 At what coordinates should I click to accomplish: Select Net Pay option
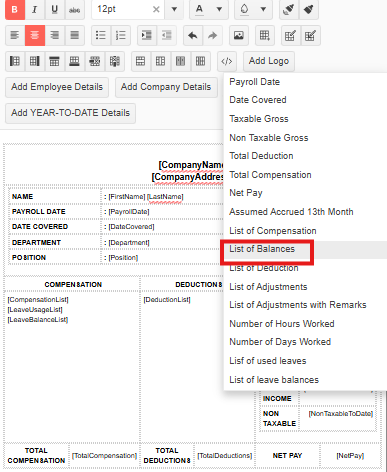[x=246, y=193]
